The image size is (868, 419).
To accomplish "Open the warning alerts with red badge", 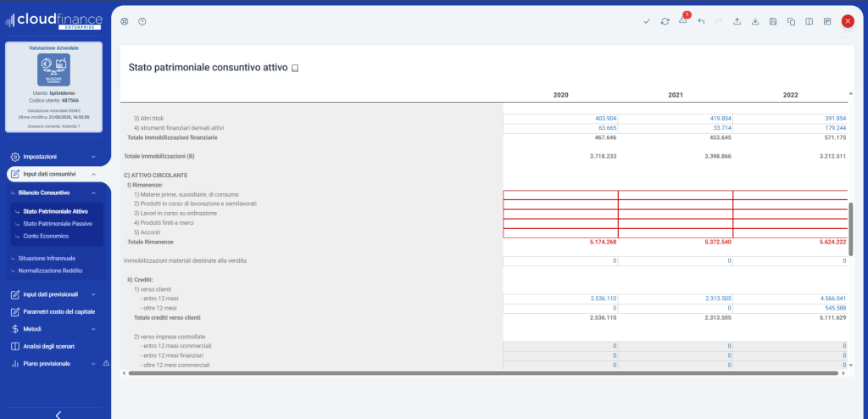I will (x=683, y=20).
